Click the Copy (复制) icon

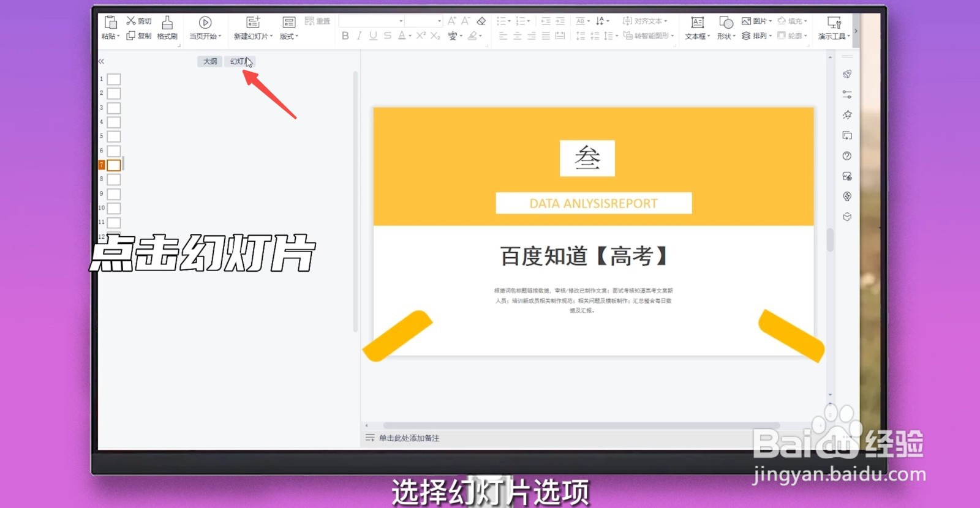pyautogui.click(x=131, y=36)
